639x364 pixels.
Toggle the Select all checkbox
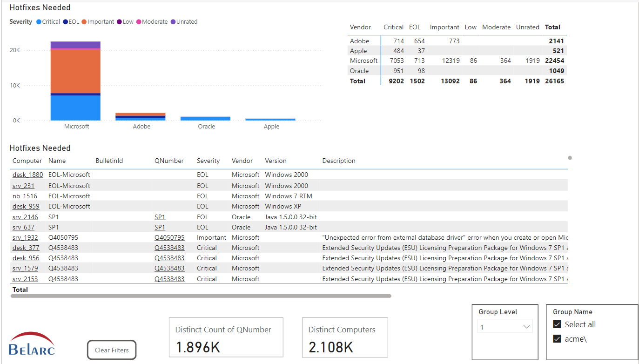click(557, 324)
